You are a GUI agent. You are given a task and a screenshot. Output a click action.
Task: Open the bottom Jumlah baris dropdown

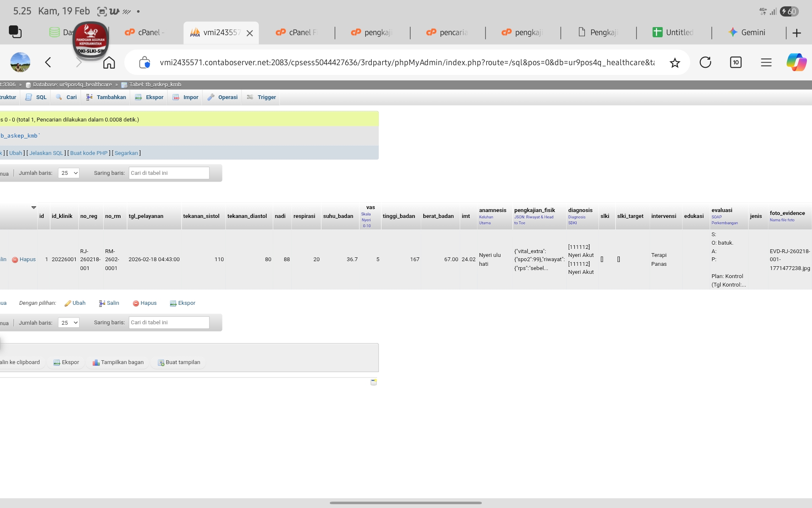click(x=69, y=323)
